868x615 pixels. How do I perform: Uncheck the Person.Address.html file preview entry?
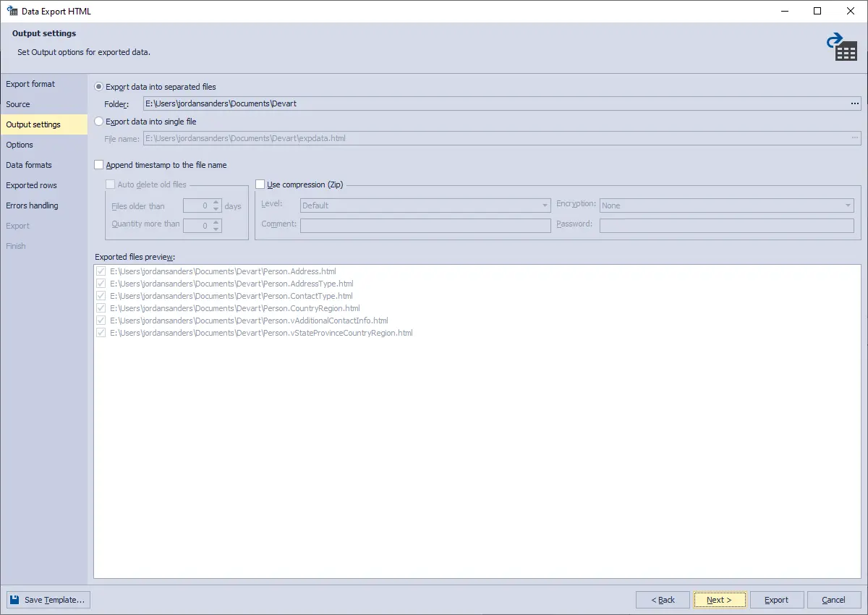click(x=101, y=271)
